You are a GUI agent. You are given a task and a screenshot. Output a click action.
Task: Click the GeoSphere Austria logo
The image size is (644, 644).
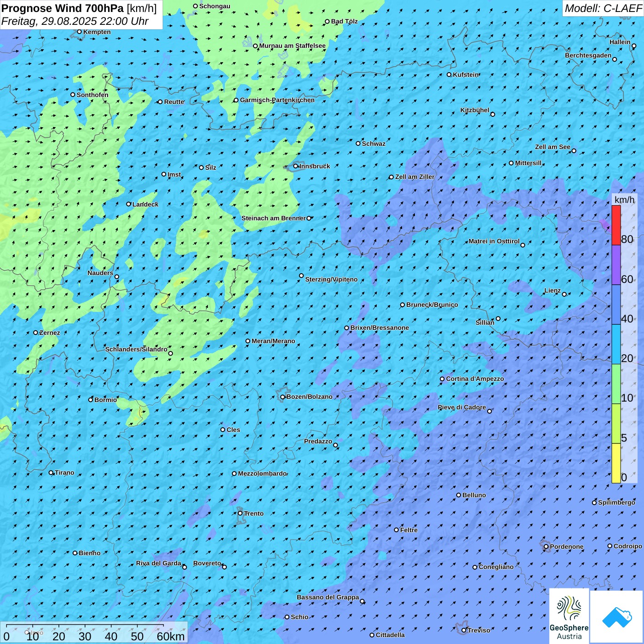click(x=569, y=616)
